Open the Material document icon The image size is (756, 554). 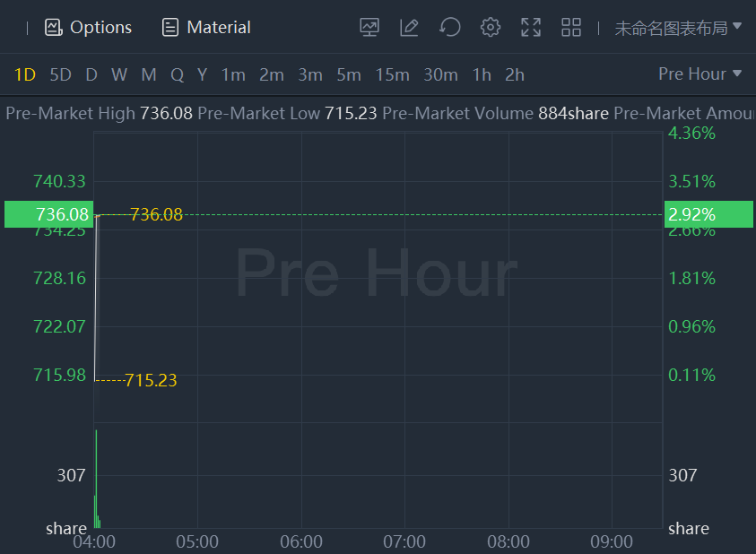[169, 28]
